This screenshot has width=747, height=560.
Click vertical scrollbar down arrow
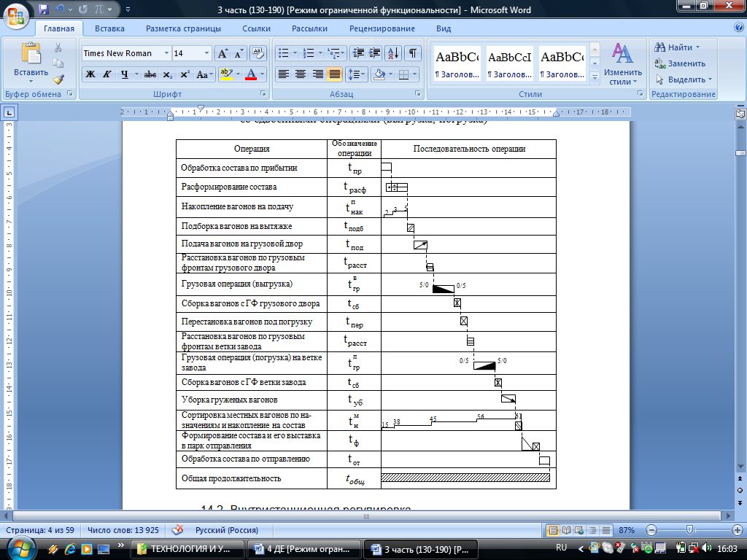pos(740,467)
